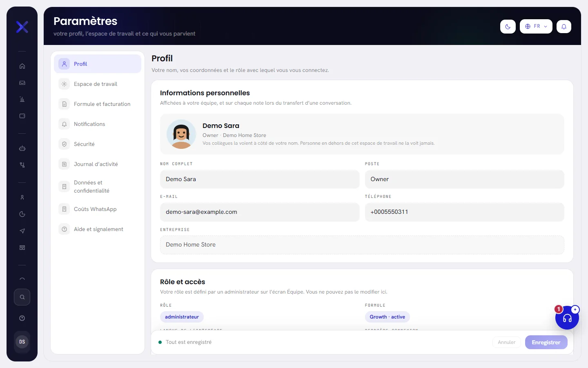Viewport: 588px width, 368px height.
Task: Open the bell notifications in header
Action: coord(564,27)
